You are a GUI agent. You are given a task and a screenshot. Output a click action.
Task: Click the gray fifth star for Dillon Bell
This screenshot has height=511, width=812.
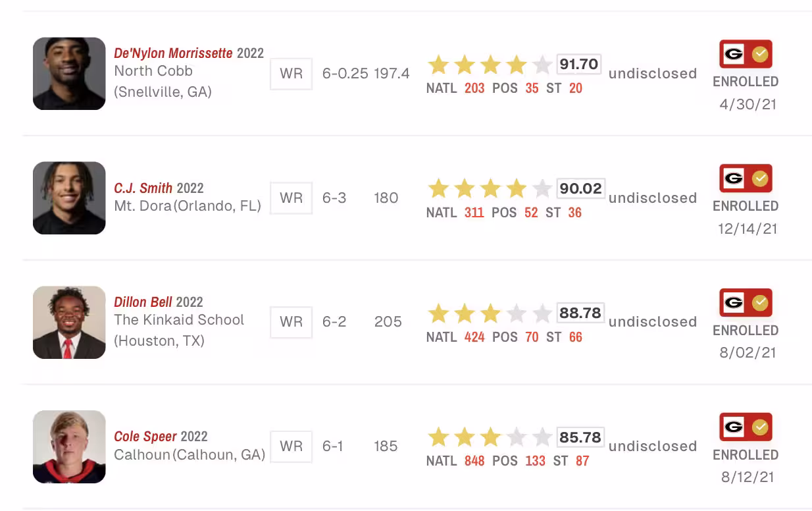pyautogui.click(x=542, y=313)
